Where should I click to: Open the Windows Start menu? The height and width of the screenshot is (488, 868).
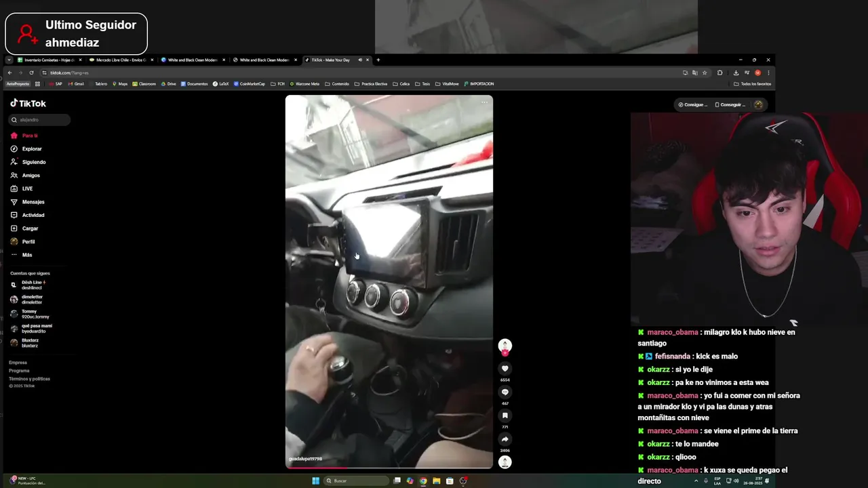coord(315,481)
